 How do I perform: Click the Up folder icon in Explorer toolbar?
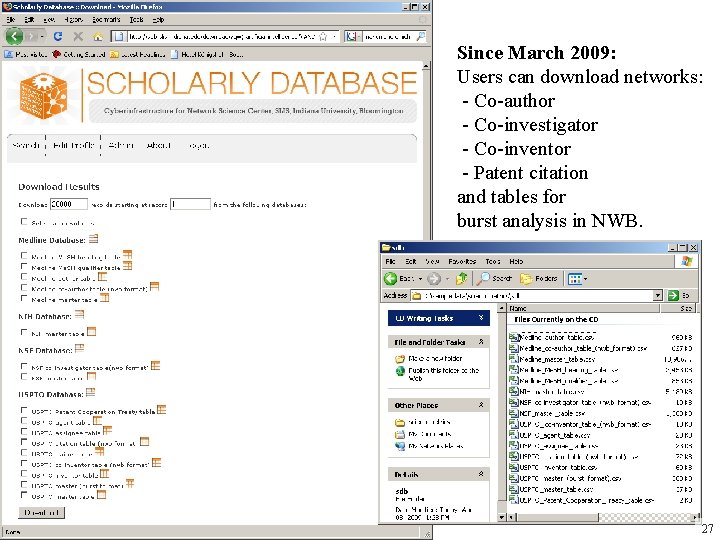(x=461, y=278)
